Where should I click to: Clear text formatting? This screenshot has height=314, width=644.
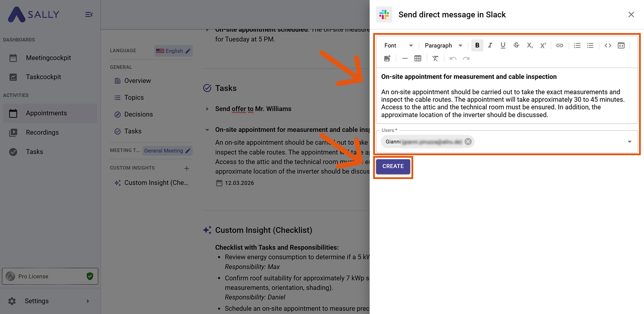click(435, 59)
